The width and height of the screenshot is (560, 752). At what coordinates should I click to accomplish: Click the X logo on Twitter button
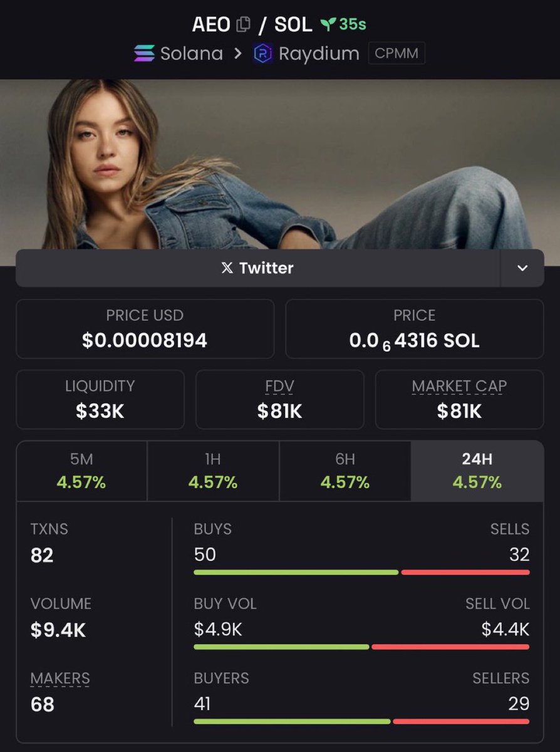[x=227, y=268]
